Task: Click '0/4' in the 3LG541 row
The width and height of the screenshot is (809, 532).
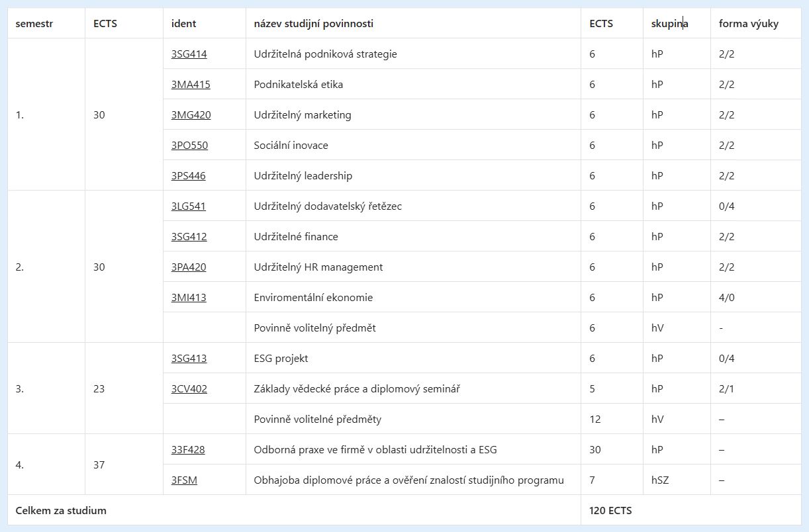Action: 726,206
